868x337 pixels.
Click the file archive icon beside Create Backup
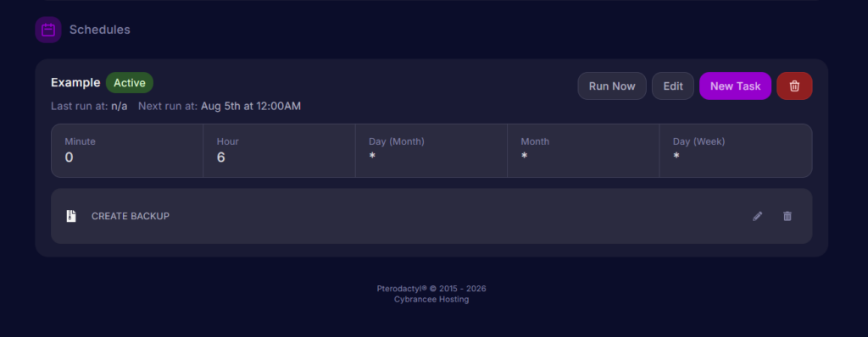coord(71,217)
